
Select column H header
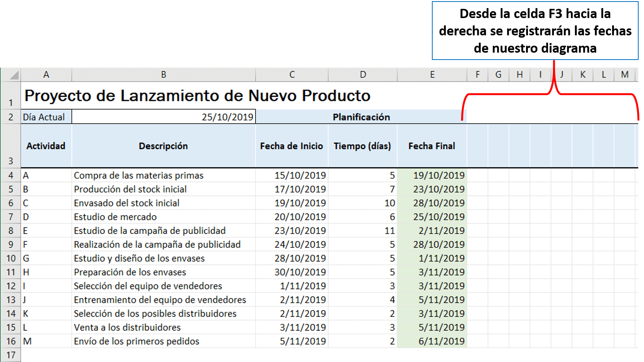click(520, 75)
